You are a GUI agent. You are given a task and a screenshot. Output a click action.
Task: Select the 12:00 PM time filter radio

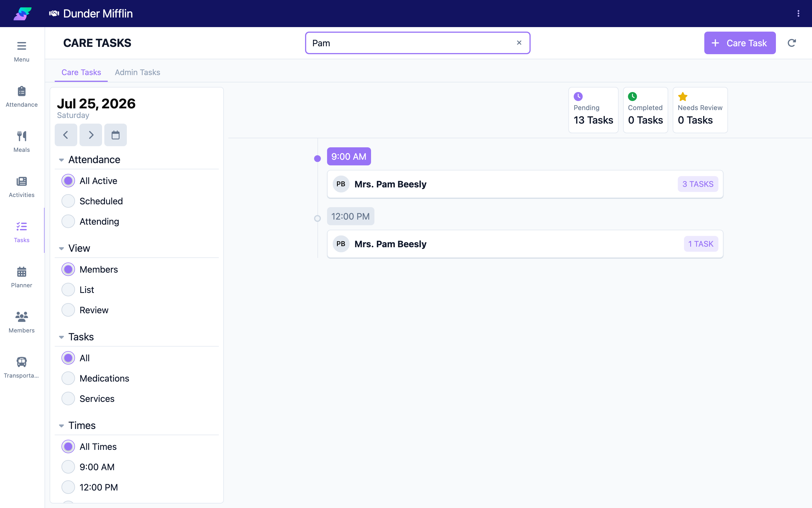coord(68,487)
